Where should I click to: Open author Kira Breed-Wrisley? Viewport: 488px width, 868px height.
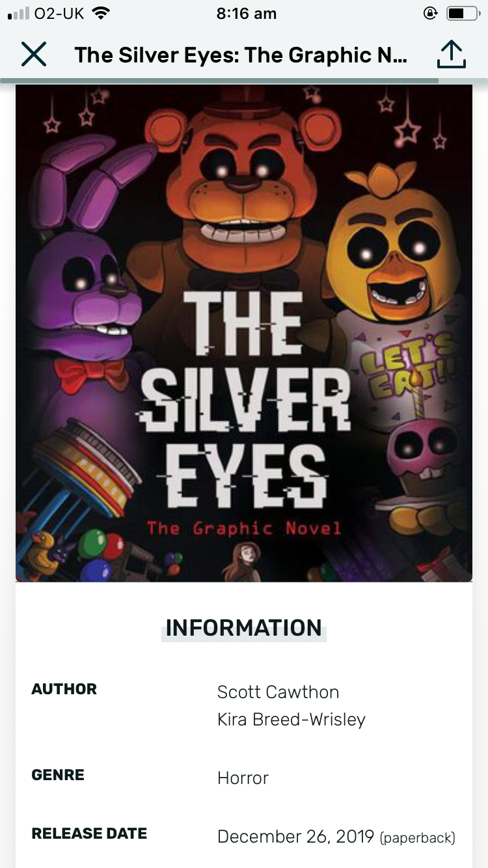click(x=291, y=720)
